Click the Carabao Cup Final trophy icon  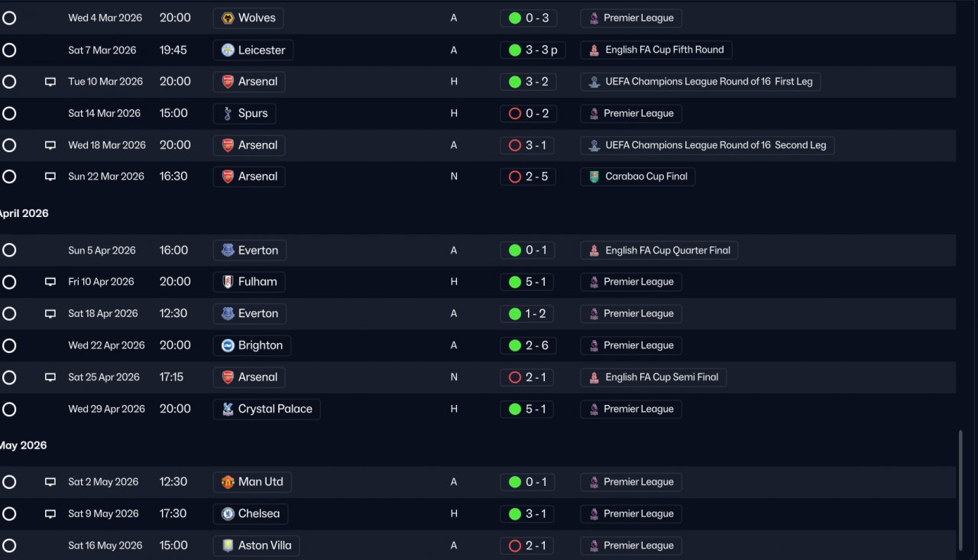[594, 176]
